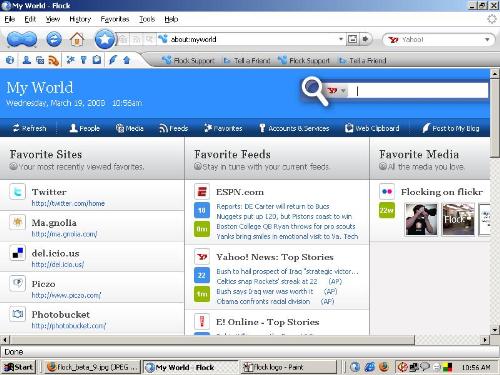Open the Favorites menu
The image size is (500, 375).
[115, 19]
